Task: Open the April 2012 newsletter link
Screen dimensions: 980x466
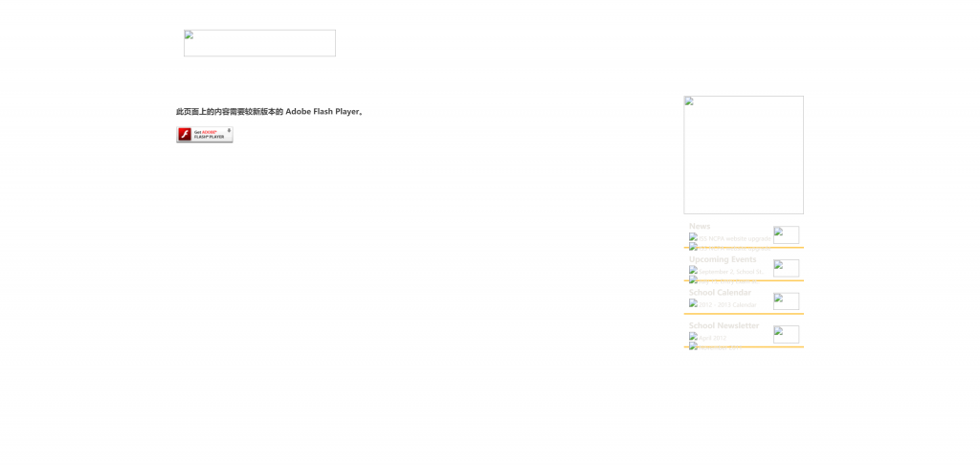Action: (x=713, y=338)
